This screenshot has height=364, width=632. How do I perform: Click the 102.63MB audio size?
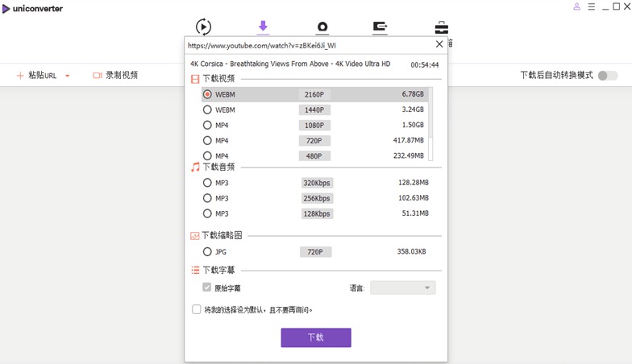point(413,198)
